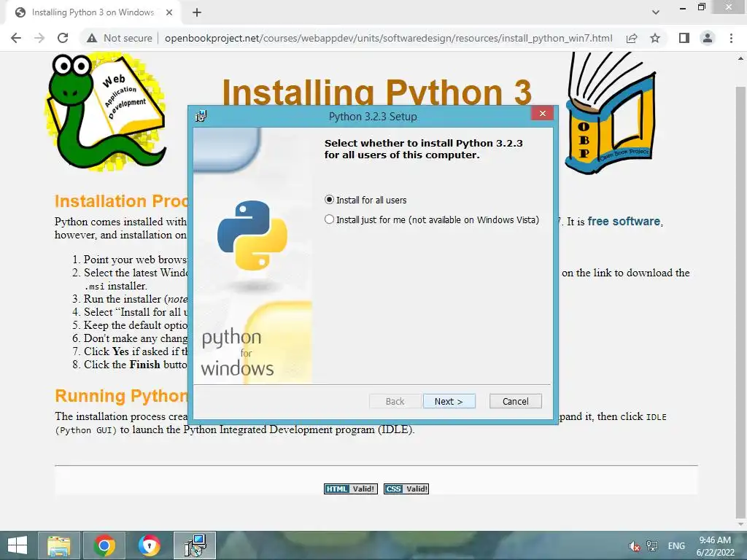Click the ENG language indicator

coord(676,546)
